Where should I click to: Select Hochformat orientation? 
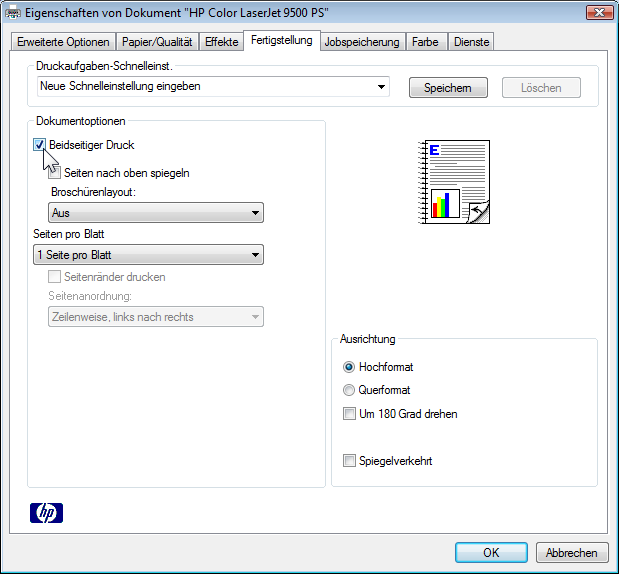(349, 367)
